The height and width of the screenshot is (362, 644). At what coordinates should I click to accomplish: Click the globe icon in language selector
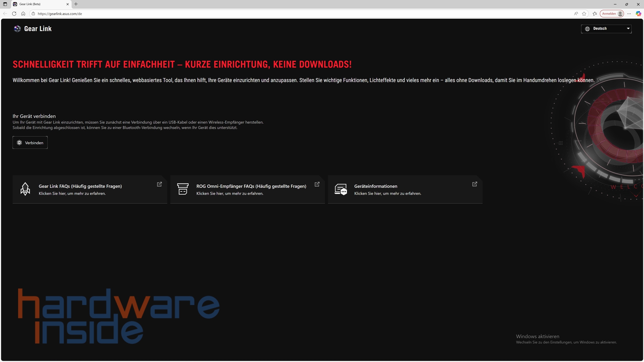pyautogui.click(x=587, y=29)
